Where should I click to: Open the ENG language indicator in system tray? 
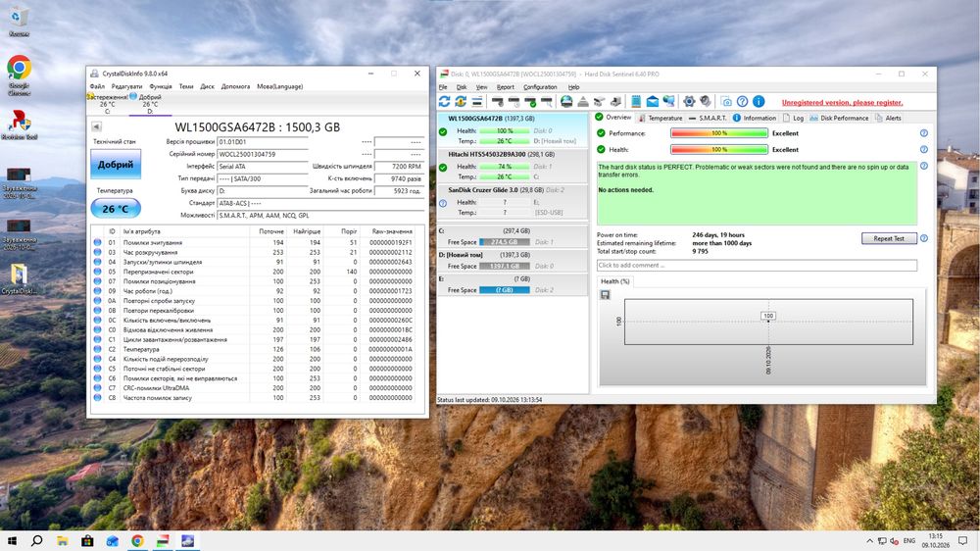909,541
